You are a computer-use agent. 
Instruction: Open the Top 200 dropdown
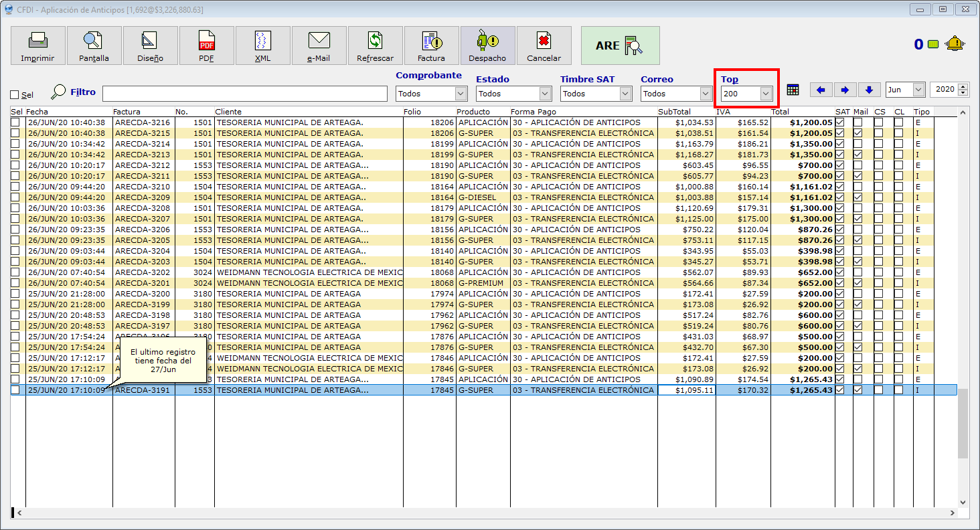tap(766, 94)
